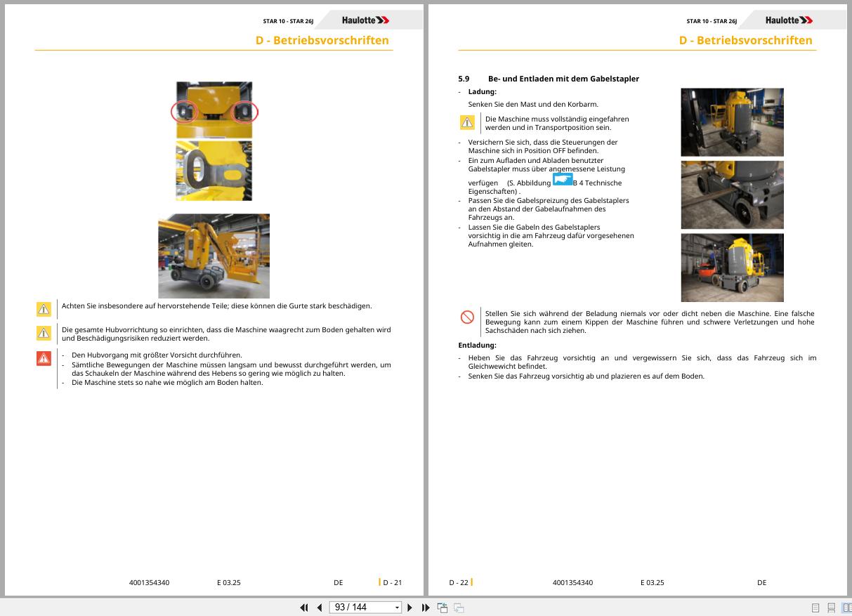Click the Haulotte logo on the left page
The width and height of the screenshot is (852, 616).
365,20
